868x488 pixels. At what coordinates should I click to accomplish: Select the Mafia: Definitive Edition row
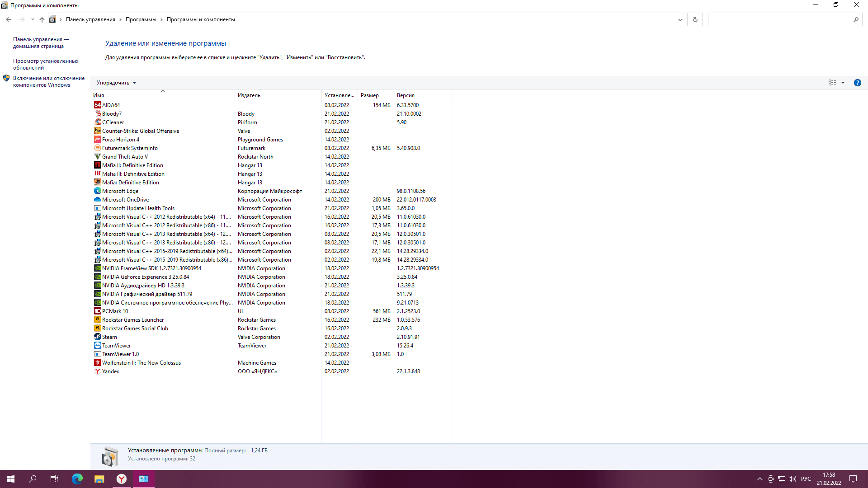tap(271, 182)
